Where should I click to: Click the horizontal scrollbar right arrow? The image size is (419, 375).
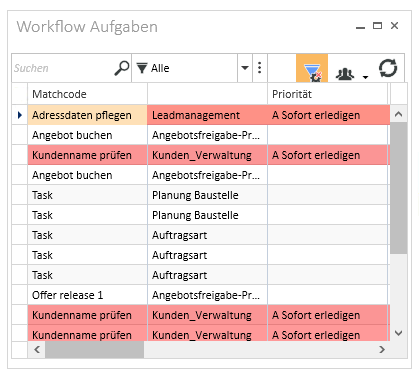point(382,349)
